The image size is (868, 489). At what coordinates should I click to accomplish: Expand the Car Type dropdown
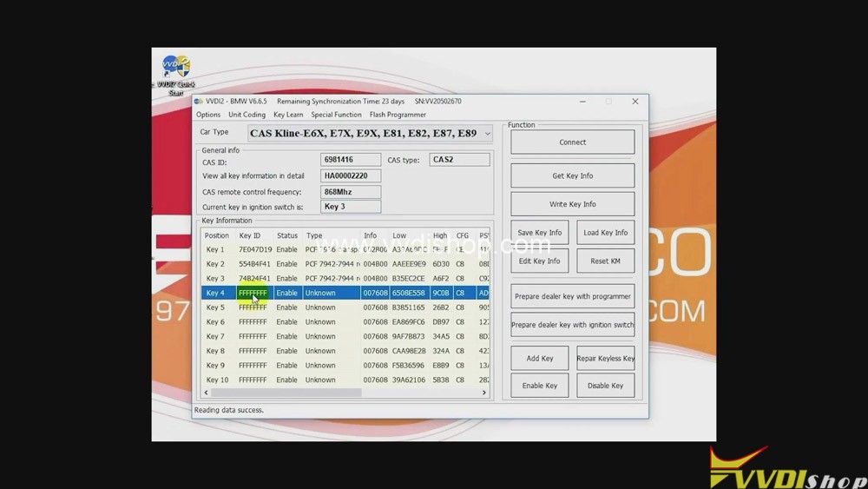click(x=487, y=134)
